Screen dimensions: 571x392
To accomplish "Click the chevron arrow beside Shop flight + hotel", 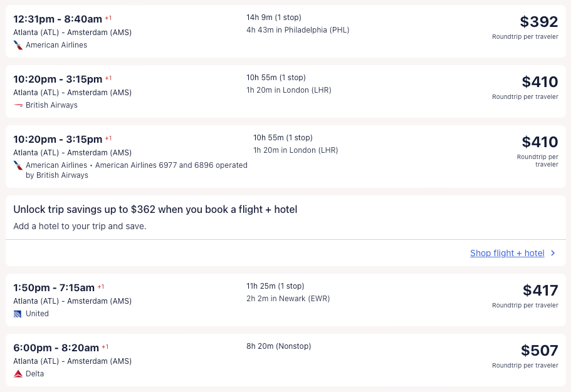I will coord(553,253).
